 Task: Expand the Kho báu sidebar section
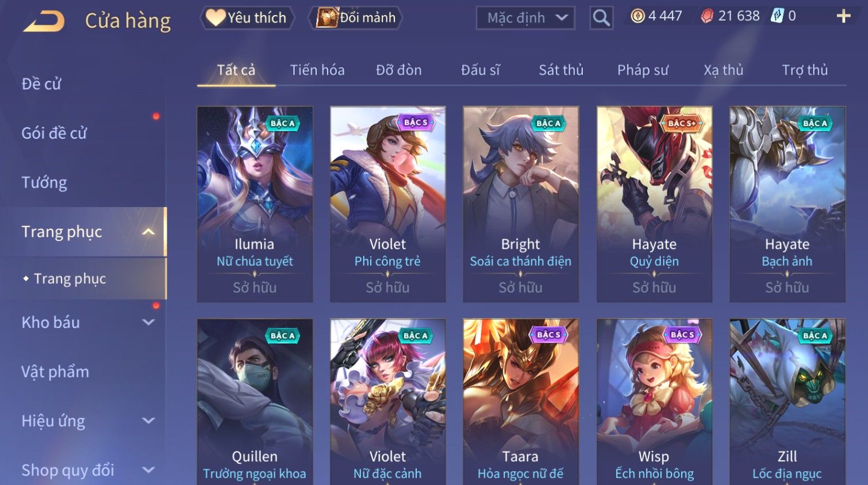pyautogui.click(x=148, y=323)
